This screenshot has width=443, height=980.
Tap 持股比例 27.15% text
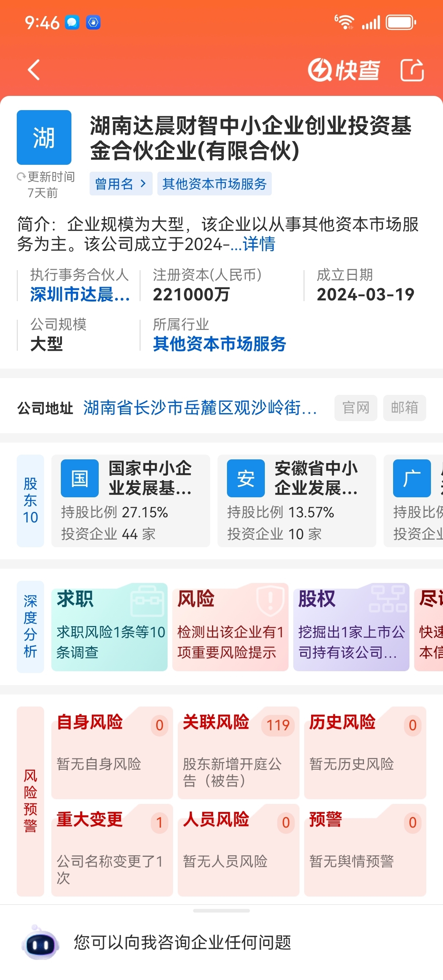point(114,513)
